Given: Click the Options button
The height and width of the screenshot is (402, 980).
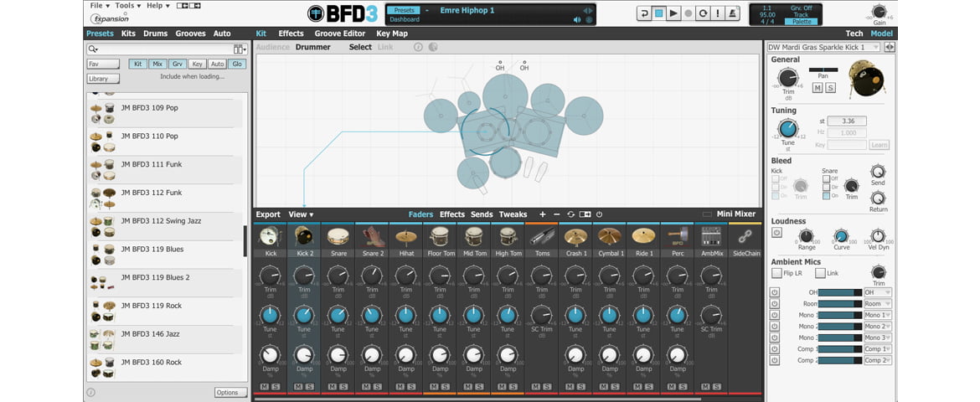Looking at the screenshot, I should (x=230, y=393).
